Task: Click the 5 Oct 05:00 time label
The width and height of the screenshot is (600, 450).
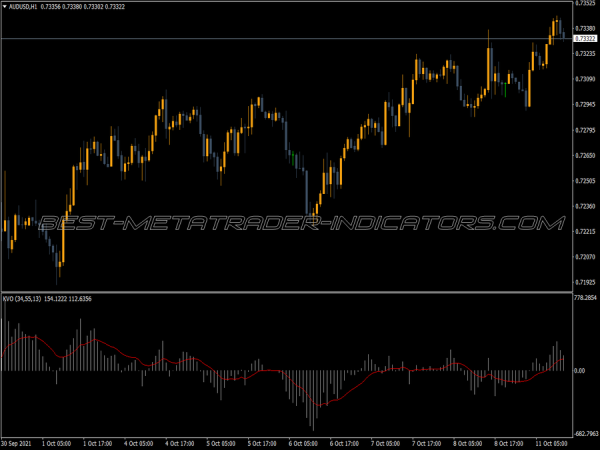Action: point(222,442)
